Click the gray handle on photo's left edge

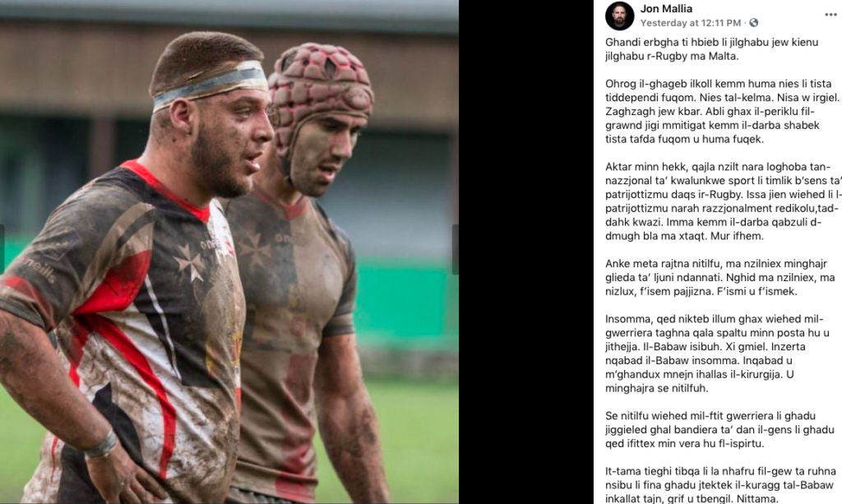coord(2,250)
